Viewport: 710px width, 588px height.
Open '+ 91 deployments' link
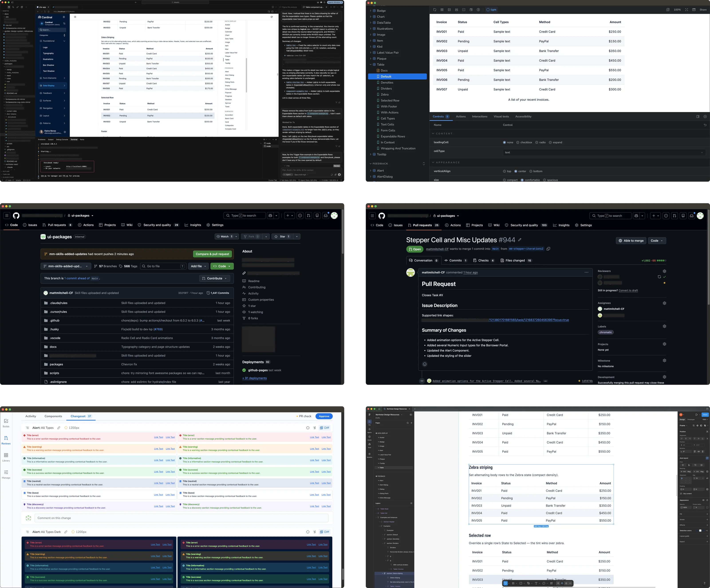click(254, 378)
